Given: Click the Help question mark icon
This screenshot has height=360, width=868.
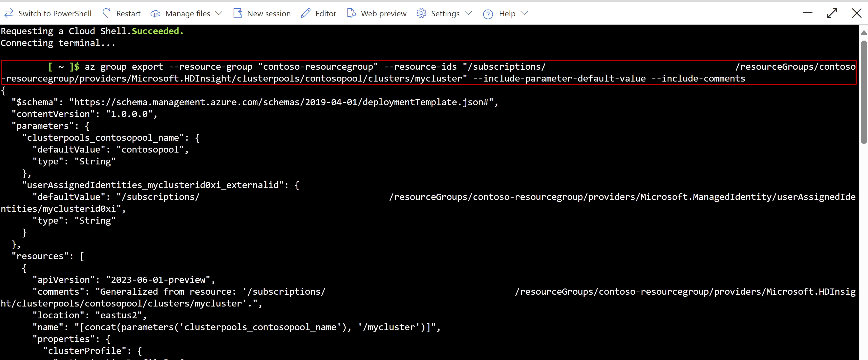Looking at the screenshot, I should click(488, 14).
